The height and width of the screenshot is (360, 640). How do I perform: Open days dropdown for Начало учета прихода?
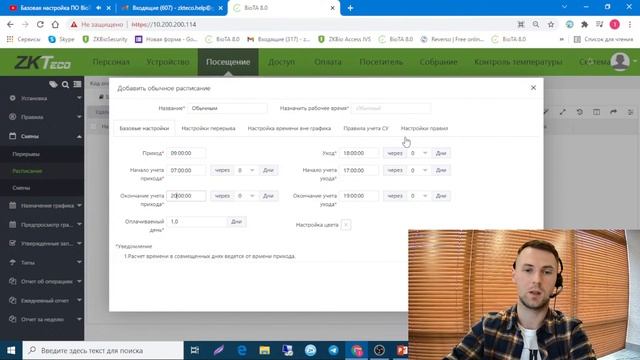pyautogui.click(x=246, y=170)
